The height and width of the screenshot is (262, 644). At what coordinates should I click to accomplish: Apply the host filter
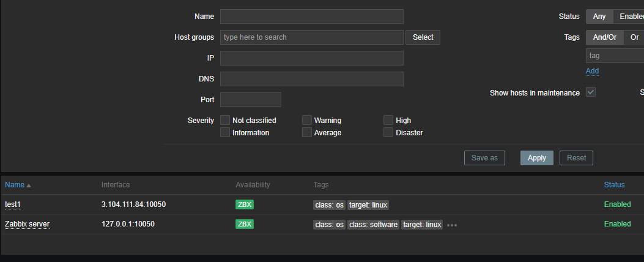537,158
